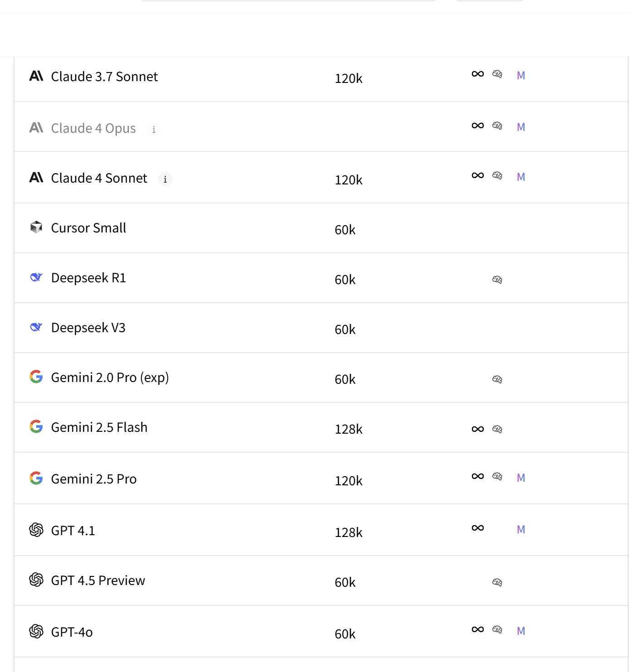Screen dimensions: 630x672
Task: Click the infinity icon in Gemini 2.5 Flash row
Action: coord(478,429)
